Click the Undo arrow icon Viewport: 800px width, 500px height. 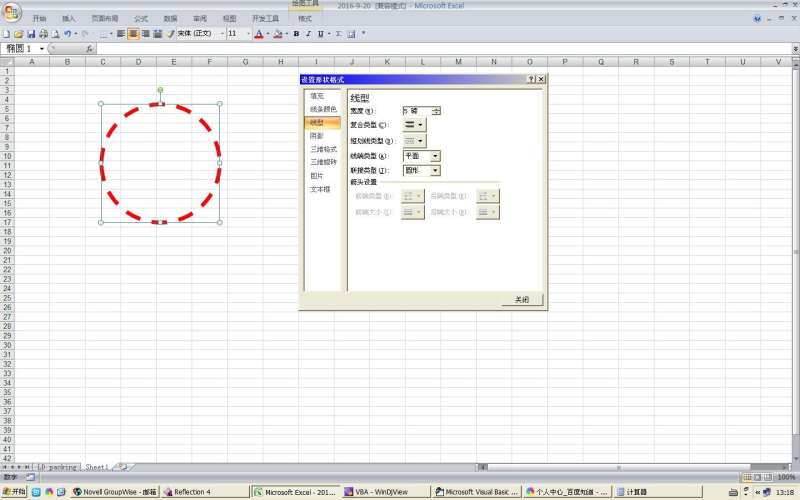pyautogui.click(x=67, y=34)
